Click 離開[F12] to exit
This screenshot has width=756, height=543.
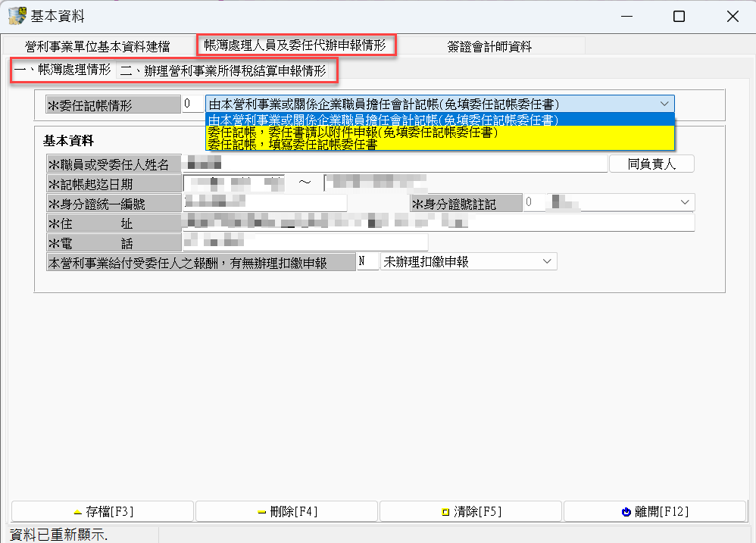[654, 511]
